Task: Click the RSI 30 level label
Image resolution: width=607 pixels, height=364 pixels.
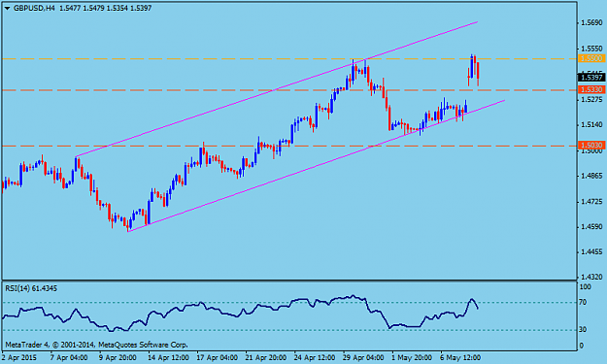Action: coord(583,330)
